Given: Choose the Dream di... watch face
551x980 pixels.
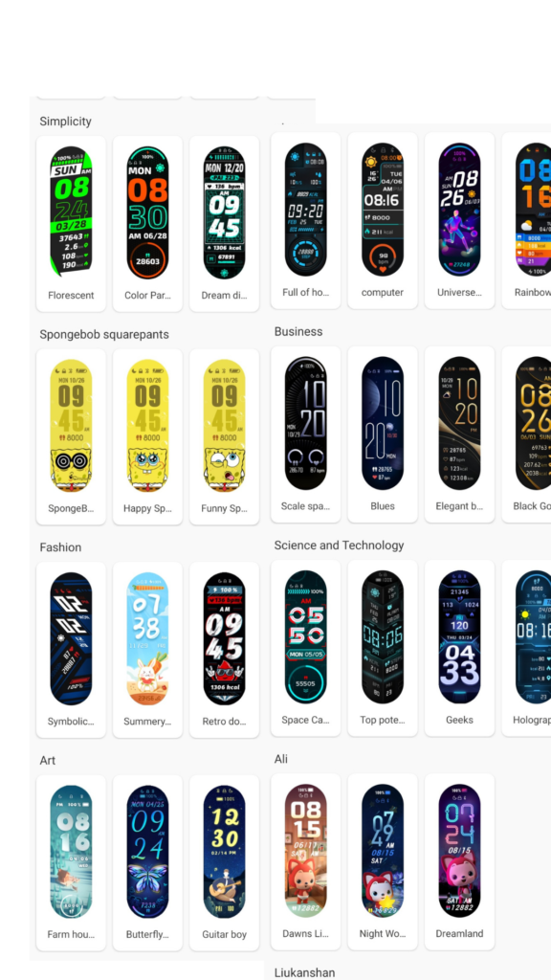Looking at the screenshot, I should tap(224, 223).
